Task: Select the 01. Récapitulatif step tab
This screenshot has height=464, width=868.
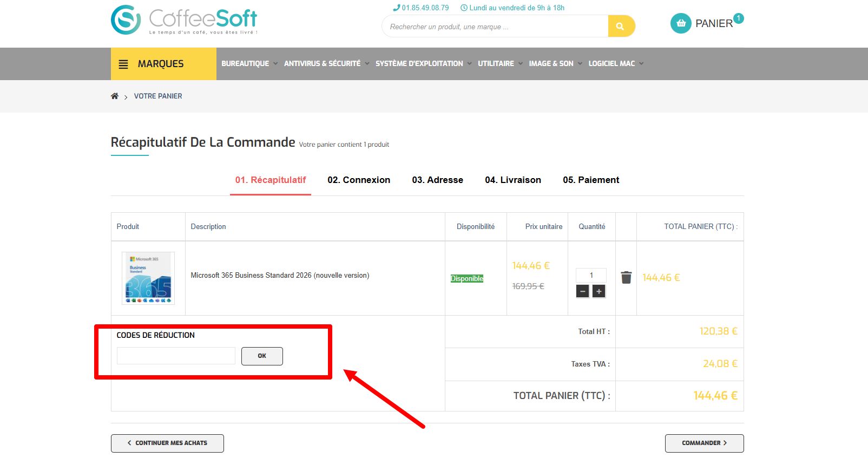Action: (x=271, y=180)
